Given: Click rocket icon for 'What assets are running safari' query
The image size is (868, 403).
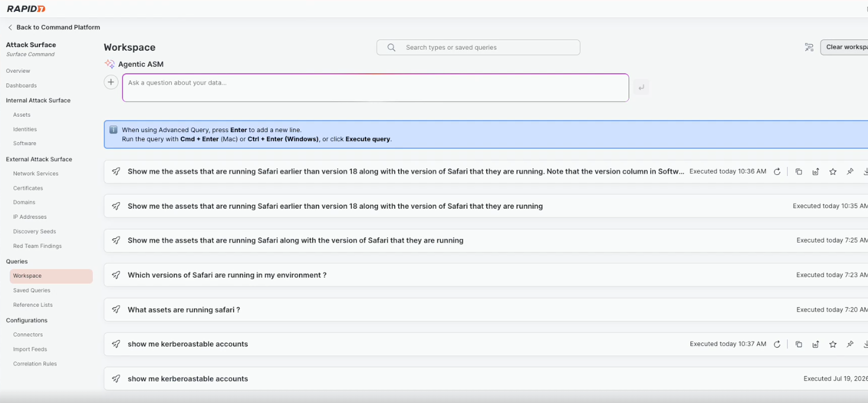Looking at the screenshot, I should point(116,310).
